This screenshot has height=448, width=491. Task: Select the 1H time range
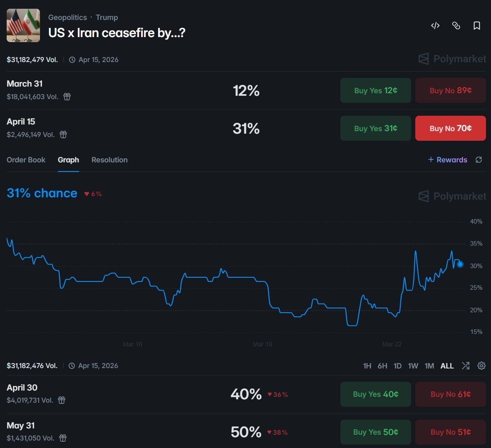(x=367, y=366)
